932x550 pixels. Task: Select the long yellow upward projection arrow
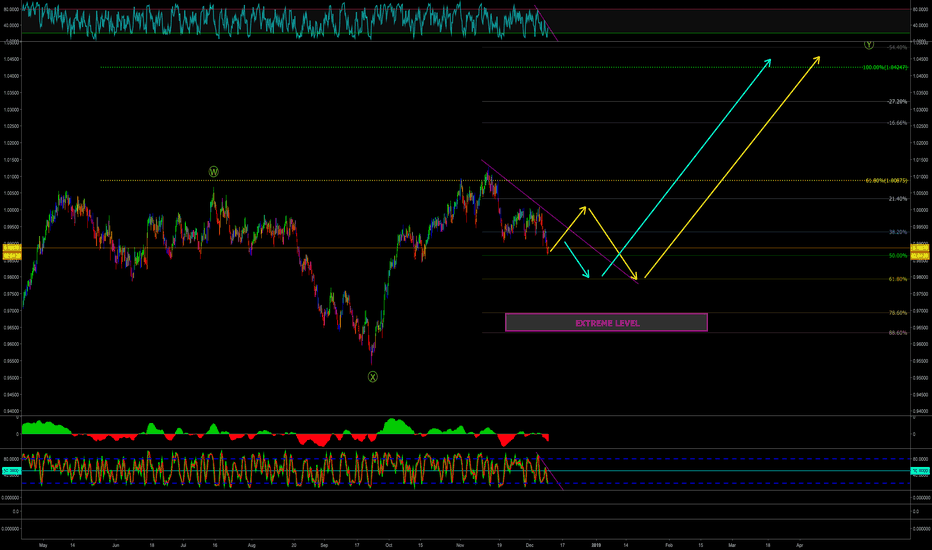[x=732, y=167]
